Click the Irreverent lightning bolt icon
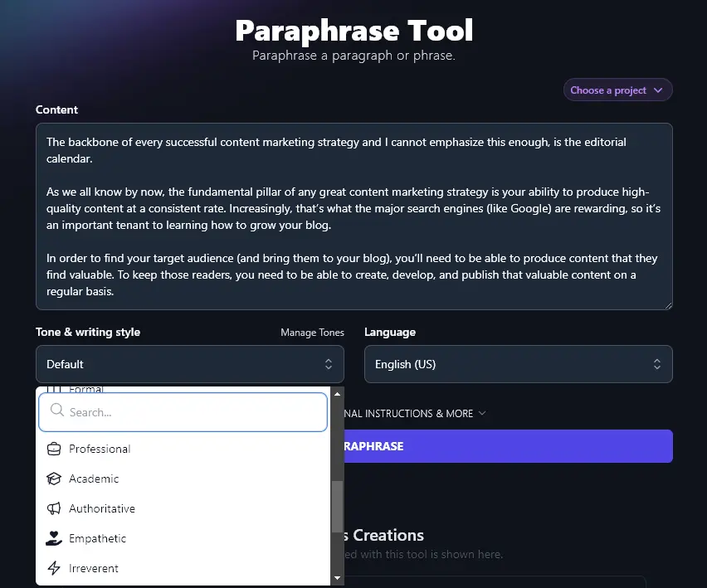Screen dimensions: 707x588 52,568
